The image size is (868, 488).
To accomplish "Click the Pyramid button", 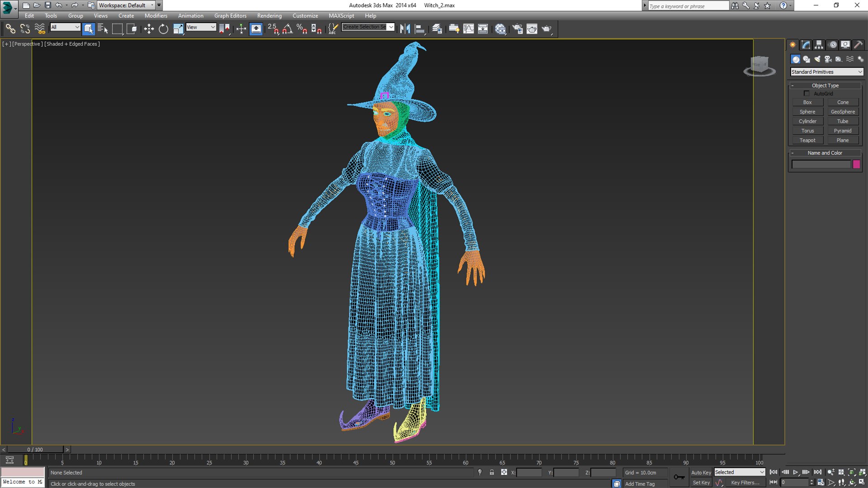I will pos(843,131).
